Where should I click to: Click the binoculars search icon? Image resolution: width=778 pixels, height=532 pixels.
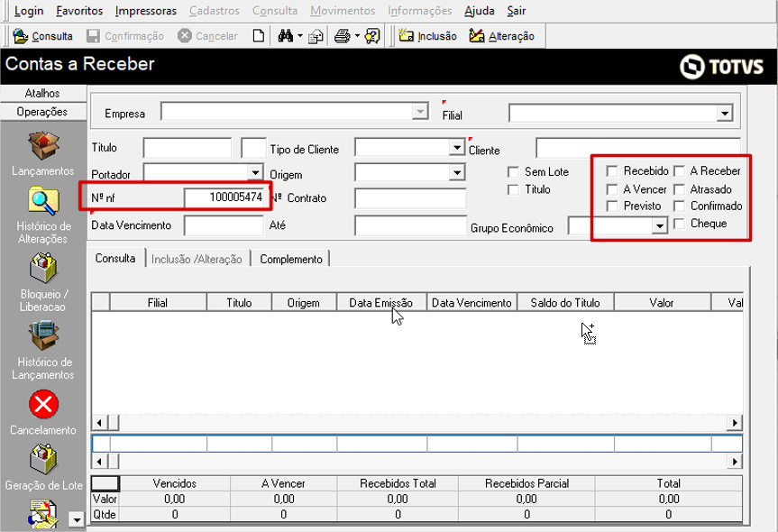pos(285,36)
